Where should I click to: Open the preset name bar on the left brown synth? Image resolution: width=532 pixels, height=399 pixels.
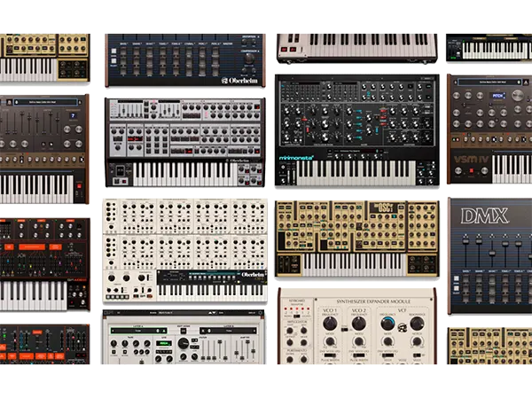[45, 102]
